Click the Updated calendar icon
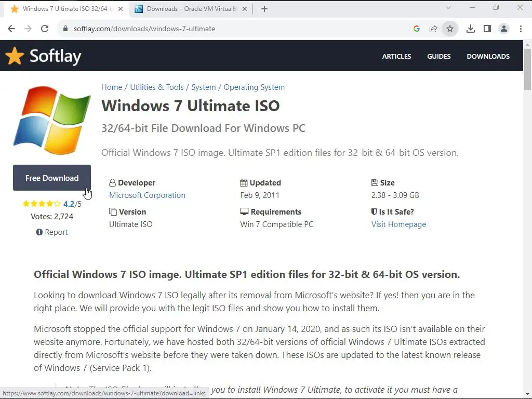Screen dimensions: 532x399 [244, 182]
